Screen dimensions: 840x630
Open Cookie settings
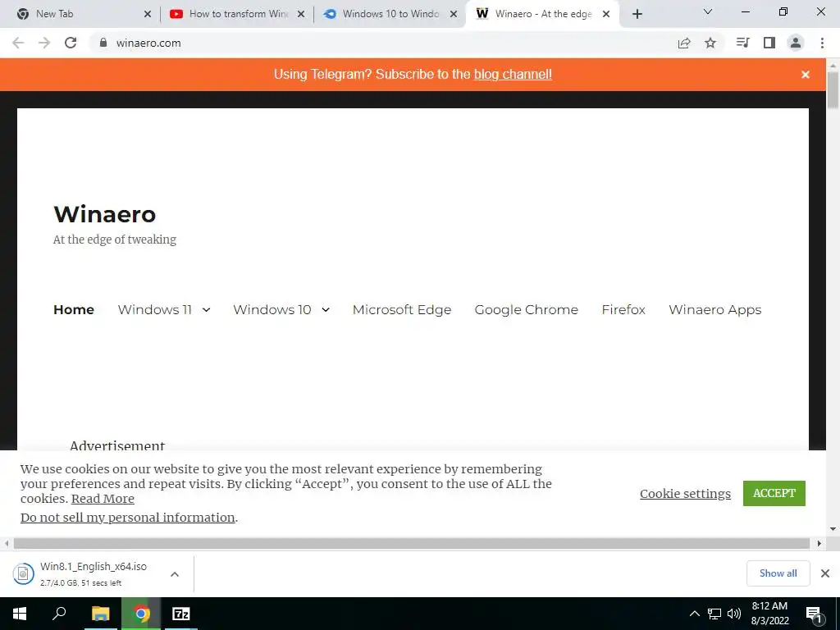(685, 493)
